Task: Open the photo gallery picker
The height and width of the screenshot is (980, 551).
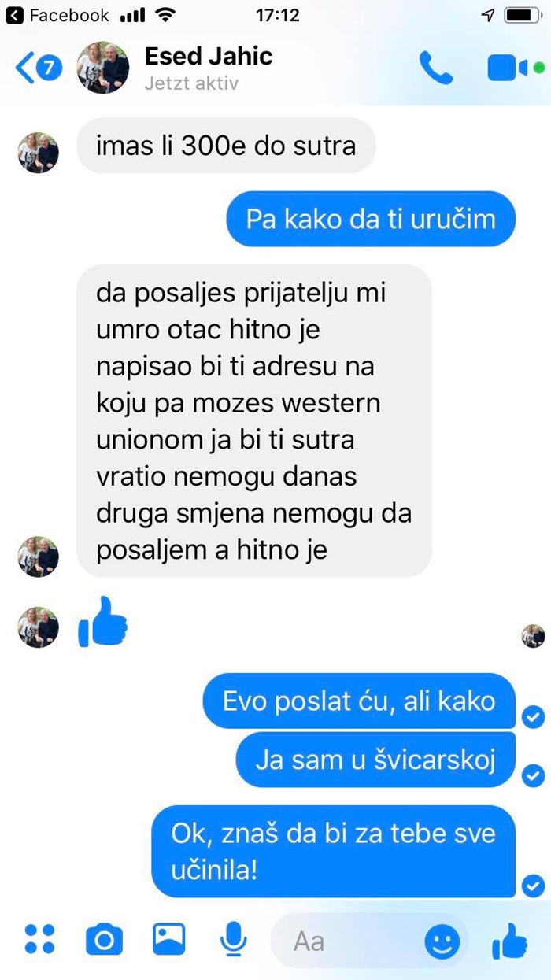Action: [168, 938]
